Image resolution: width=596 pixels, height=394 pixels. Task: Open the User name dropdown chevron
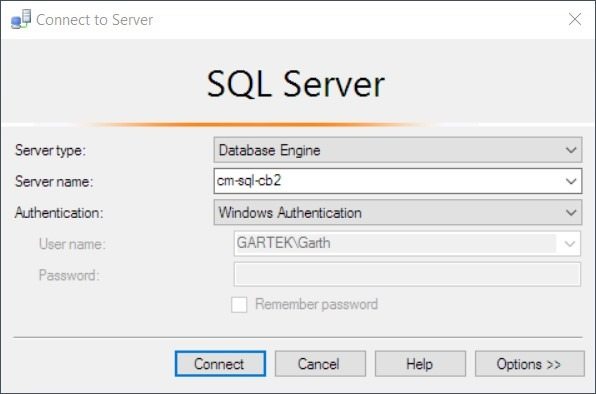point(569,244)
